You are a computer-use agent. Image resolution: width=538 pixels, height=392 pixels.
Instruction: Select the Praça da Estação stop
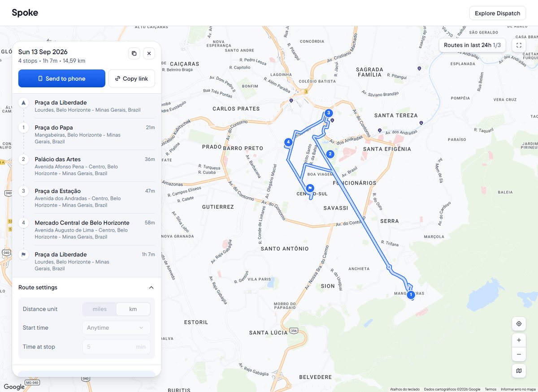point(87,198)
